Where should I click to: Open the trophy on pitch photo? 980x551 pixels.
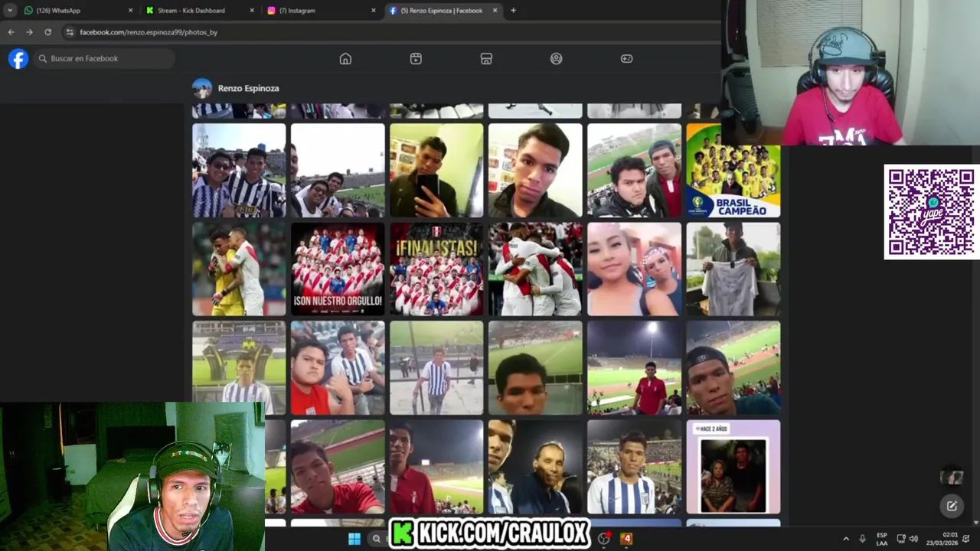tap(239, 368)
